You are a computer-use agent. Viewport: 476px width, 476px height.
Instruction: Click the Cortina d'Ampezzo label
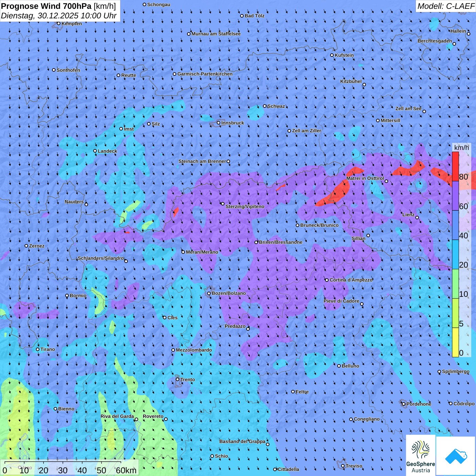pyautogui.click(x=351, y=280)
